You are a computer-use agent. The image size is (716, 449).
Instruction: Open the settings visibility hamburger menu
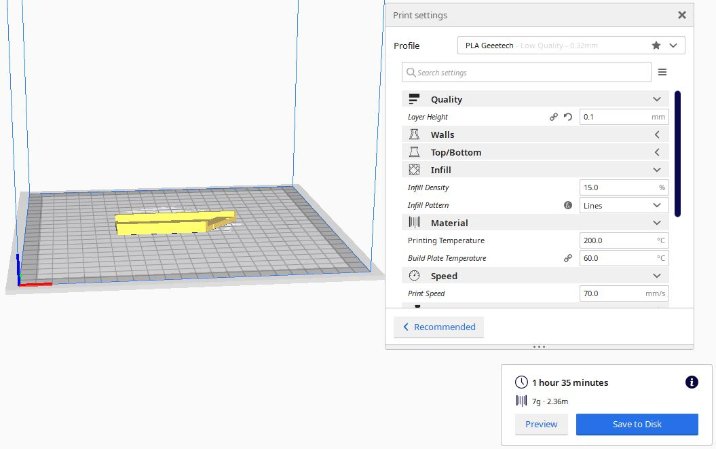(662, 72)
